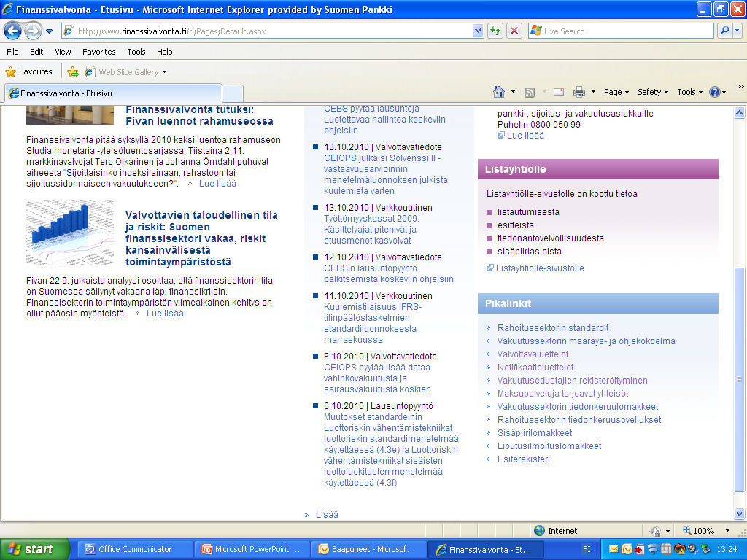Open Lue lisää link after Fivan luennot article
Image resolution: width=747 pixels, height=560 pixels.
(x=217, y=184)
